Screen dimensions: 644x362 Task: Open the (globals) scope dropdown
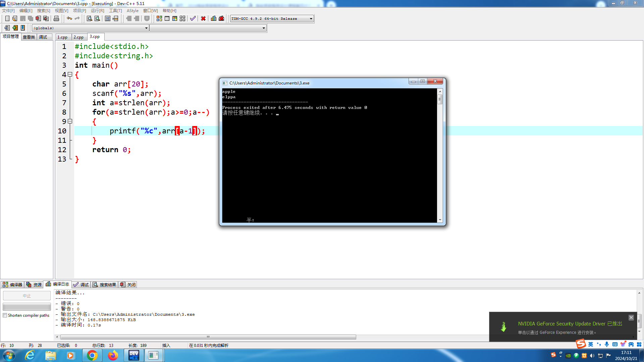(x=146, y=28)
